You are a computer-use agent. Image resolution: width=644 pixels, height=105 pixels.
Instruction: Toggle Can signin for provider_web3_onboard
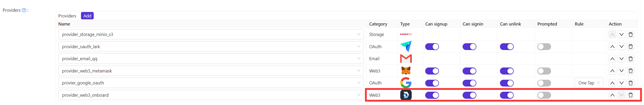[469, 95]
